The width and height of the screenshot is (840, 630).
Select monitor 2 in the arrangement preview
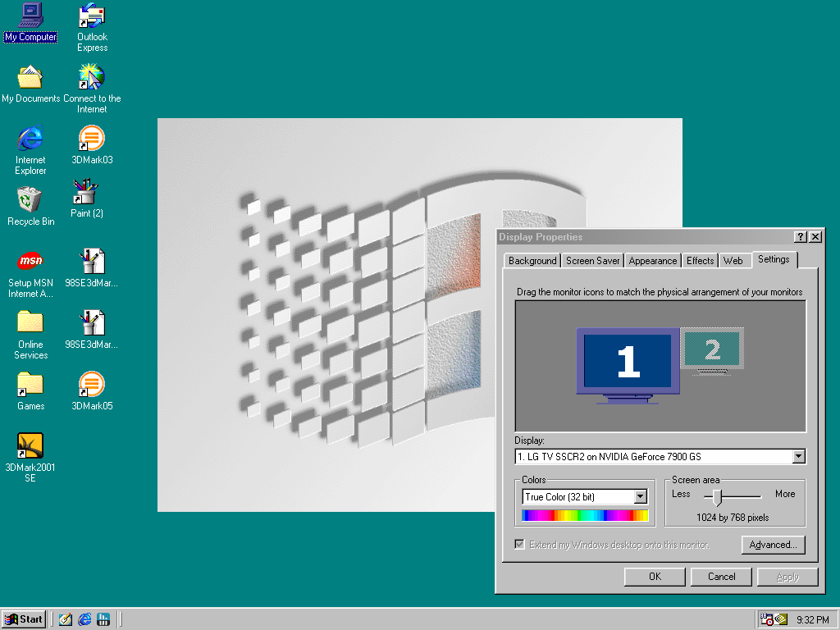coord(712,350)
